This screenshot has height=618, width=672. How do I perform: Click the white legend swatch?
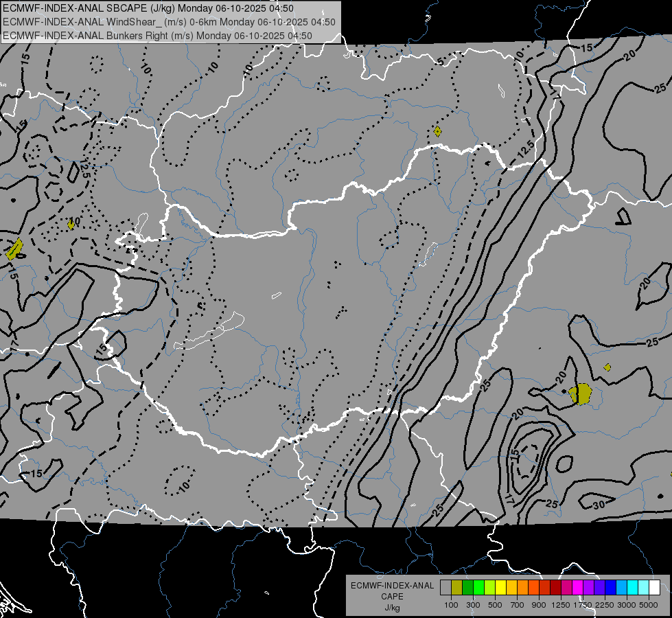tap(654, 588)
